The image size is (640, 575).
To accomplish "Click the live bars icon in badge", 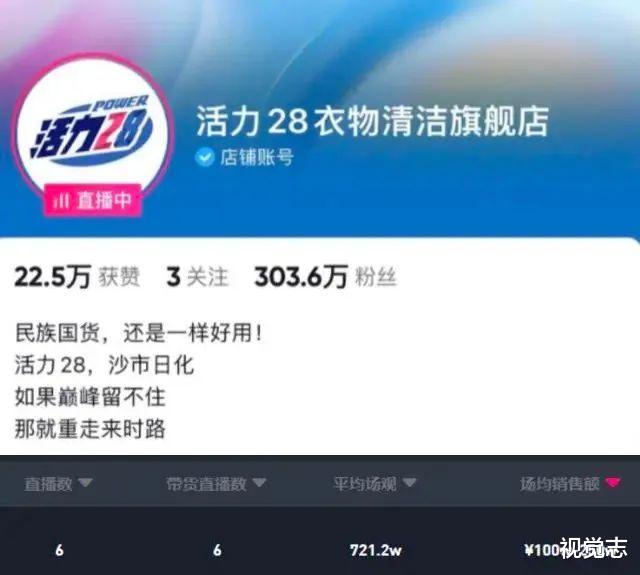I will (x=61, y=200).
